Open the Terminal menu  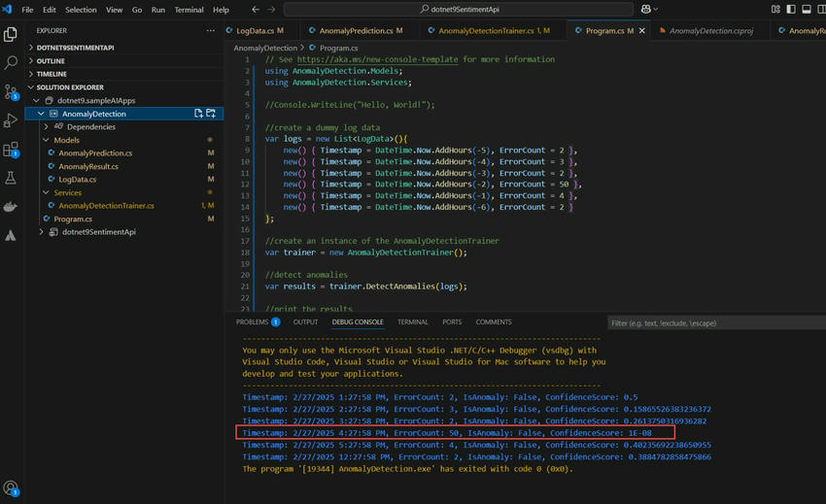click(189, 10)
